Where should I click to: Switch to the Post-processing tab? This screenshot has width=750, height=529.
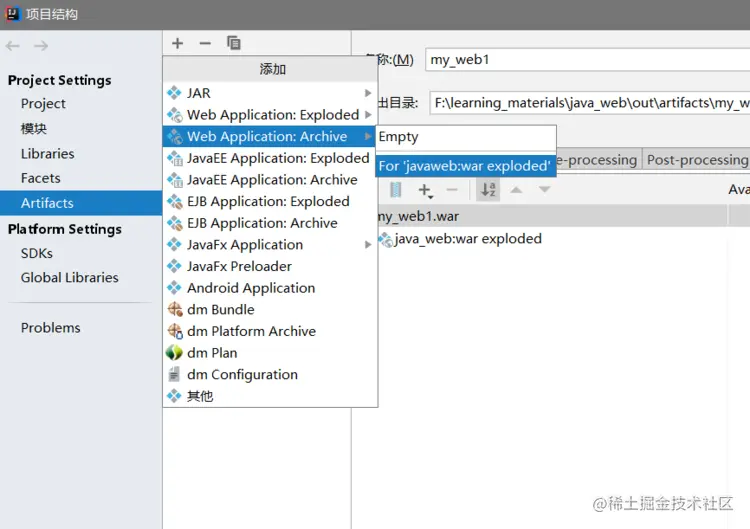(x=697, y=160)
